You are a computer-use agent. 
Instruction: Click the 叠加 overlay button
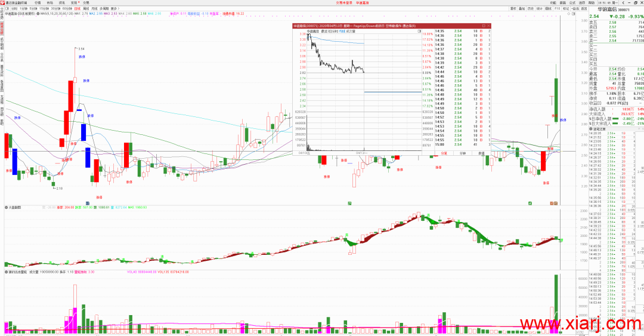(x=522, y=8)
